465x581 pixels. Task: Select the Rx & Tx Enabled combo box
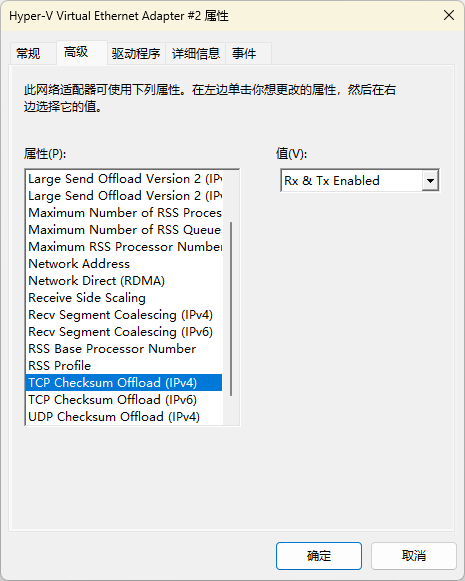point(360,181)
